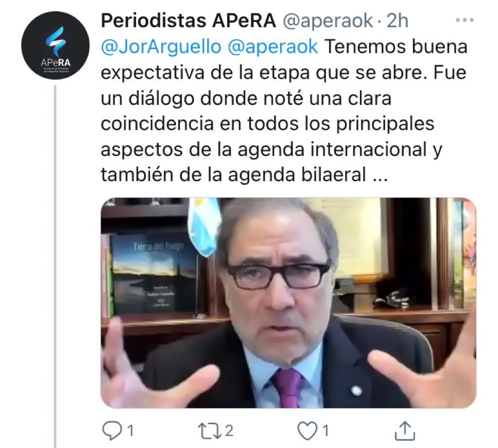Like the tweet with heart icon
Viewport: 498px width, 448px height.
click(307, 431)
